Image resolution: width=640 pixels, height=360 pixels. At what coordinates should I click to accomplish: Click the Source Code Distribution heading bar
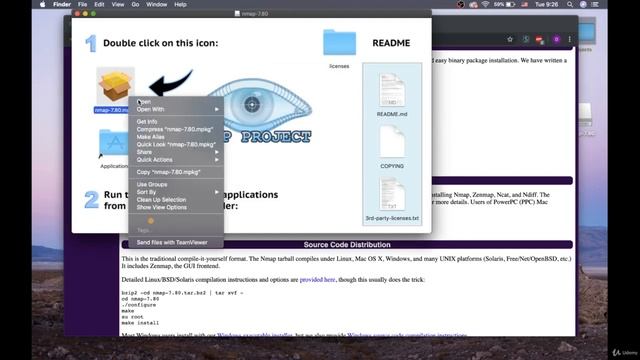coord(347,244)
